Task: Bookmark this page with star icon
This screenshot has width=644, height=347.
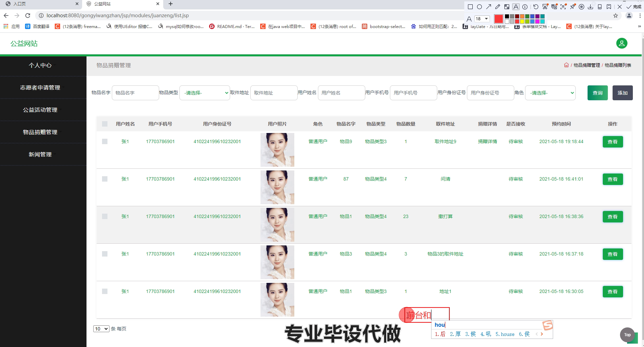Action: tap(616, 16)
